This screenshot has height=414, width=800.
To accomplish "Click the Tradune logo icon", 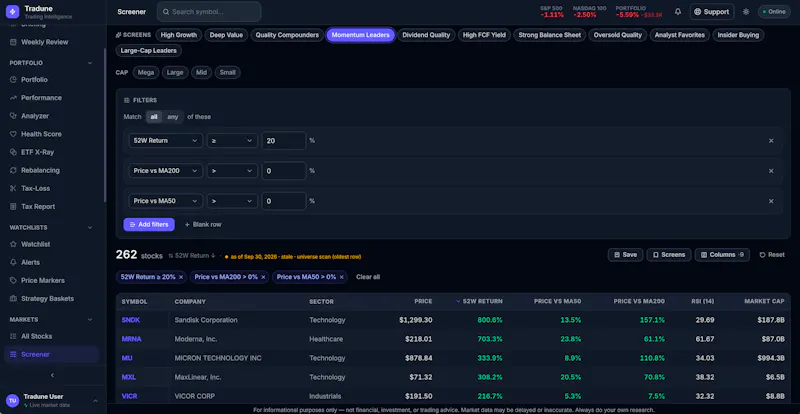I will (12, 12).
